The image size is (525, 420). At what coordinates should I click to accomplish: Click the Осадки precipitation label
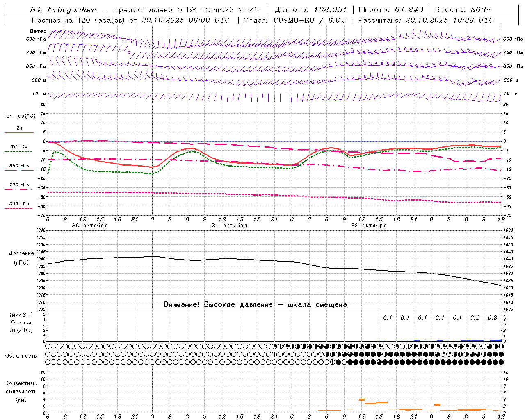point(21,322)
